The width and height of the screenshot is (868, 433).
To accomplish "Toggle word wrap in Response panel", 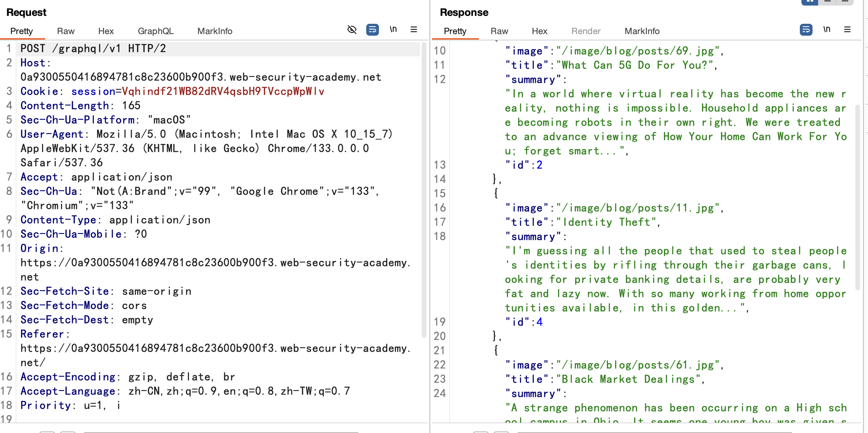I will click(806, 30).
